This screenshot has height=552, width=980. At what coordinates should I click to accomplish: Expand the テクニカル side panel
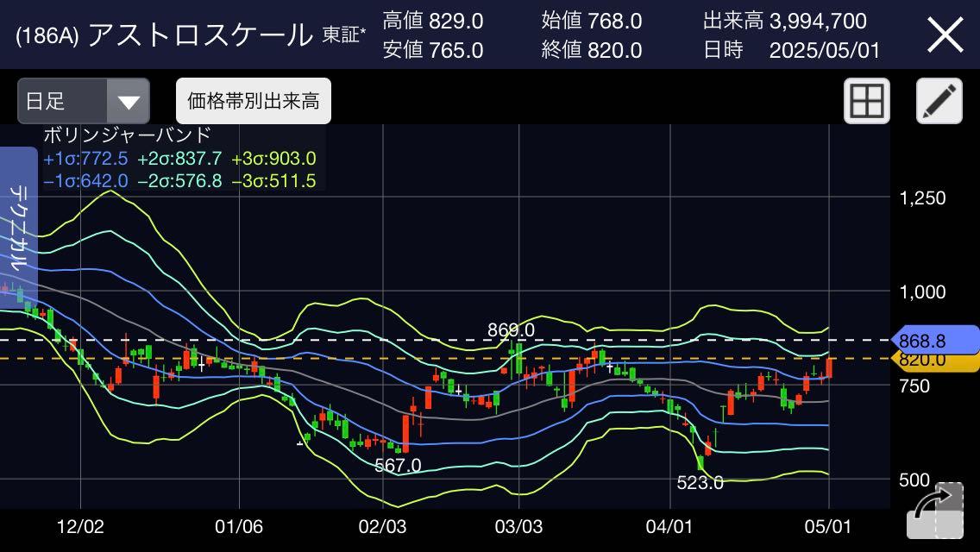click(18, 223)
